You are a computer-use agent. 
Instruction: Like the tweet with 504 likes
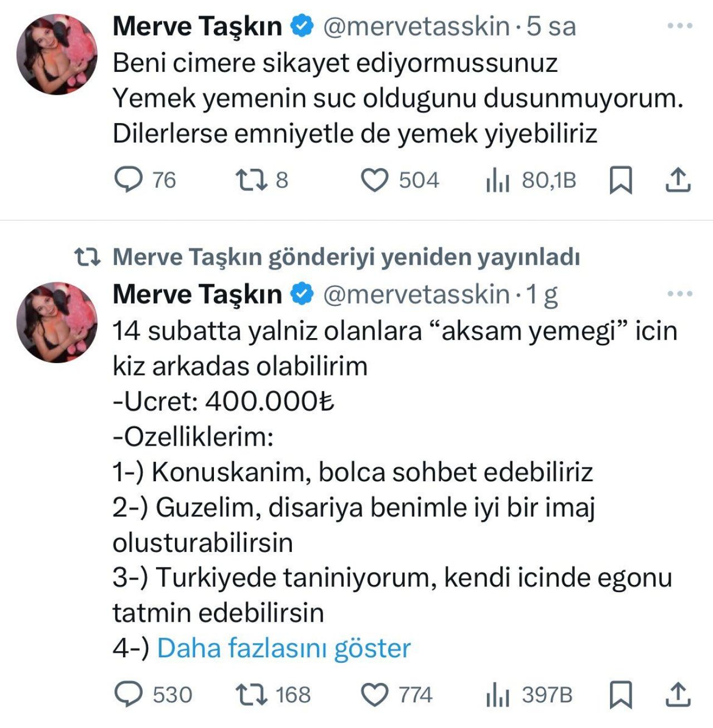[374, 180]
